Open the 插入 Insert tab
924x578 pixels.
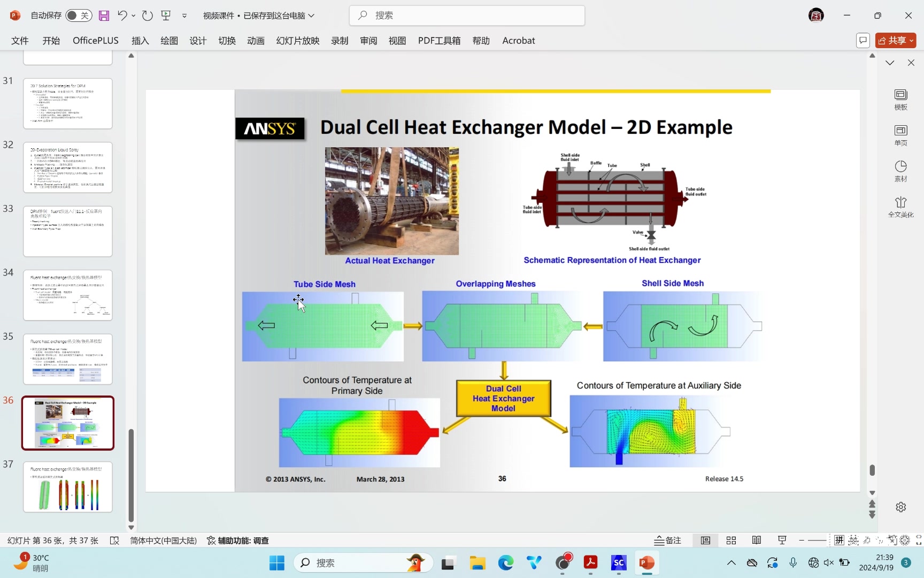[x=140, y=41]
